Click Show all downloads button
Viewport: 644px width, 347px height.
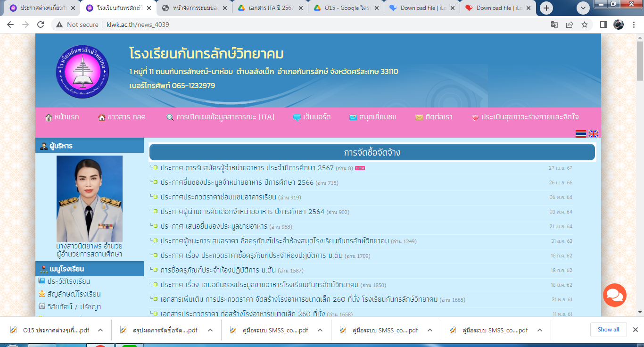(x=608, y=330)
